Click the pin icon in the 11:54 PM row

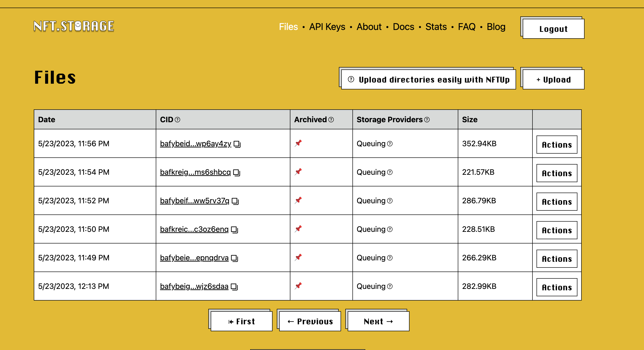pyautogui.click(x=298, y=172)
